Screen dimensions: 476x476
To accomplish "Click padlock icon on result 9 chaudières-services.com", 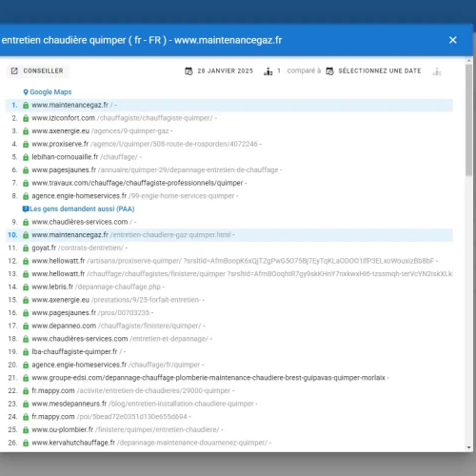I will coord(26,223).
